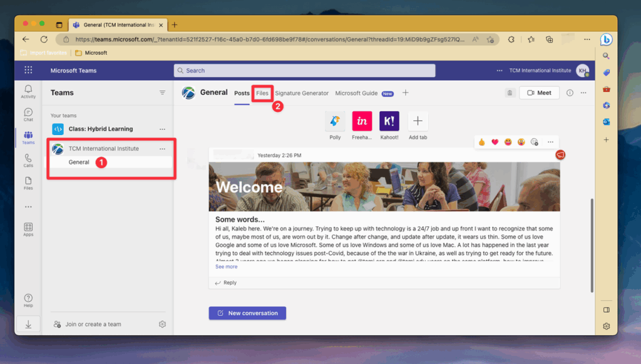Open more options for TCM International Institute
Viewport: 641px width, 364px height.
162,149
